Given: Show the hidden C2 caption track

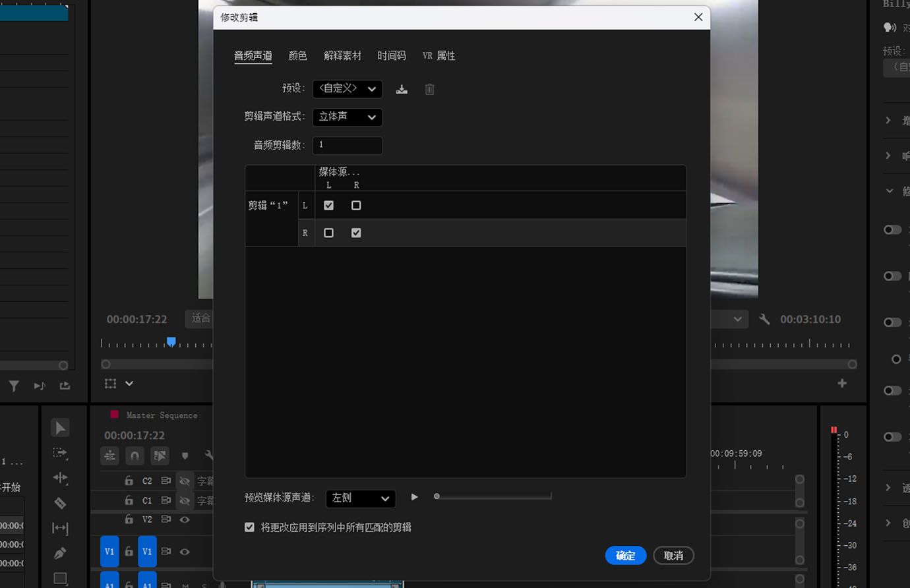Looking at the screenshot, I should tap(185, 481).
